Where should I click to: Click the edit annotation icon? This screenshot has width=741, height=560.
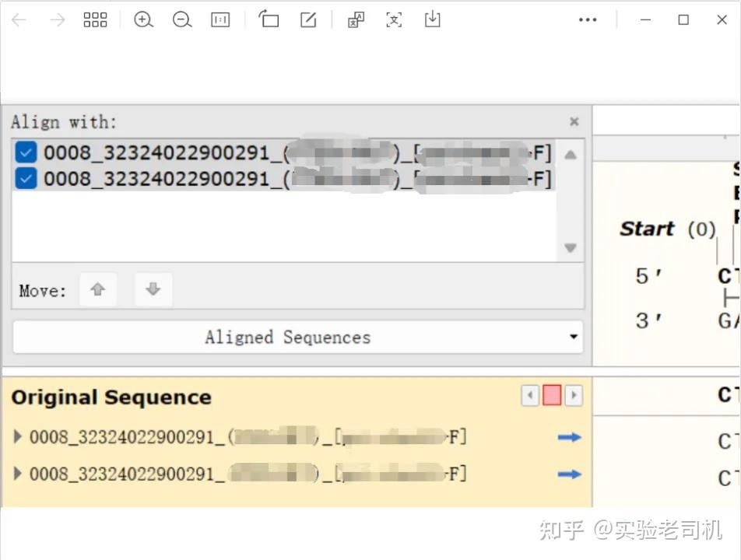(x=307, y=19)
